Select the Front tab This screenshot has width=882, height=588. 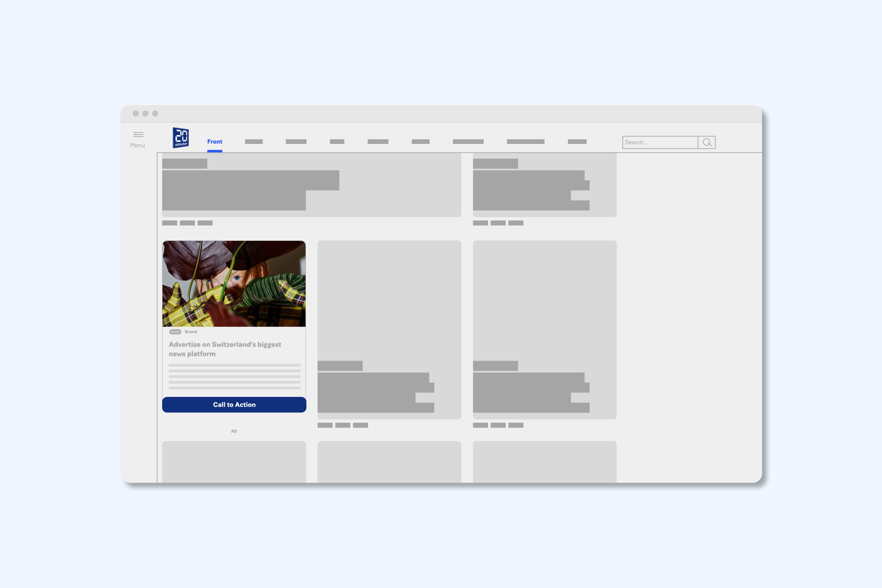[215, 142]
